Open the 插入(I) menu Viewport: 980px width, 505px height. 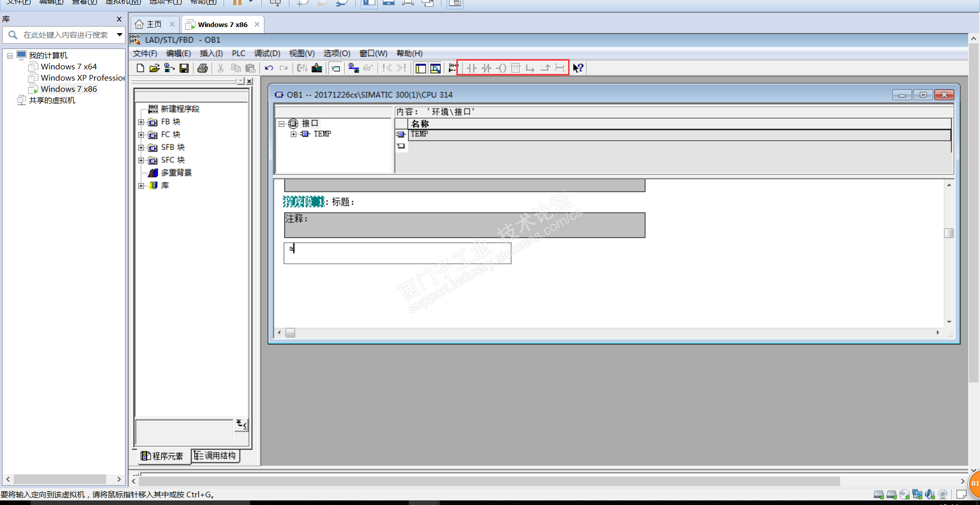[211, 54]
